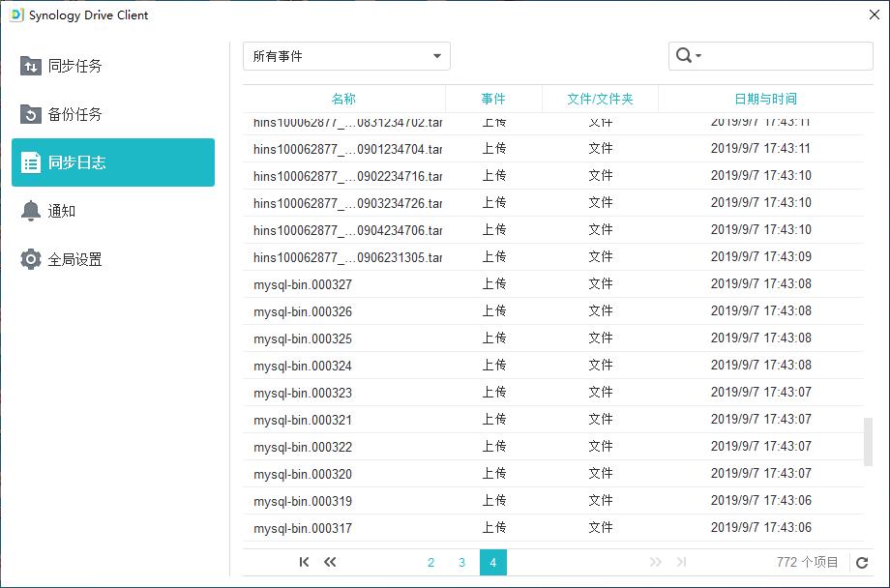The height and width of the screenshot is (588, 890).
Task: Open the 所有事件 event filter dropdown
Action: tap(346, 55)
